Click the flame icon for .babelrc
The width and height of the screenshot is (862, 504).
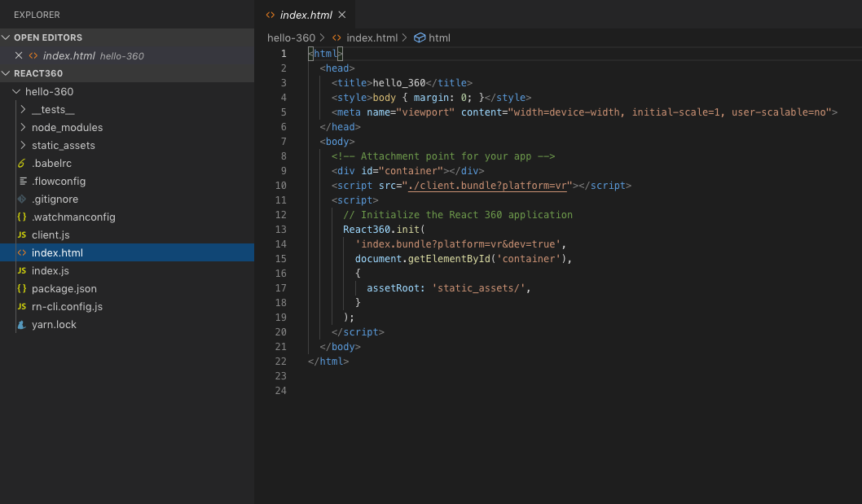click(20, 163)
